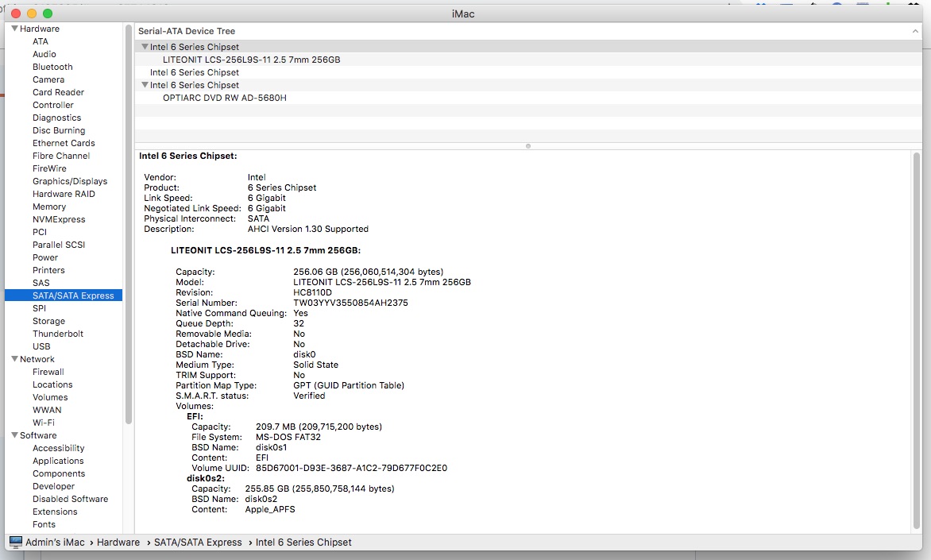Open Disc Burning section

[59, 130]
